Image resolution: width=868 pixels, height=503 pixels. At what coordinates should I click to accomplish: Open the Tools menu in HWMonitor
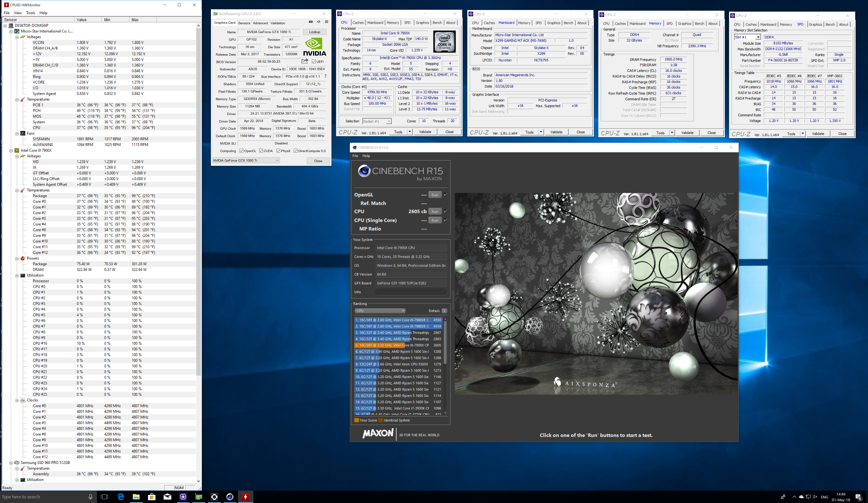[x=31, y=13]
